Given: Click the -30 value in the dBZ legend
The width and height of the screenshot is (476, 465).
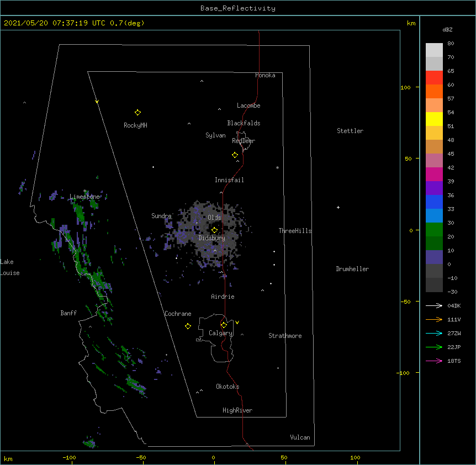Looking at the screenshot, I should coord(452,292).
